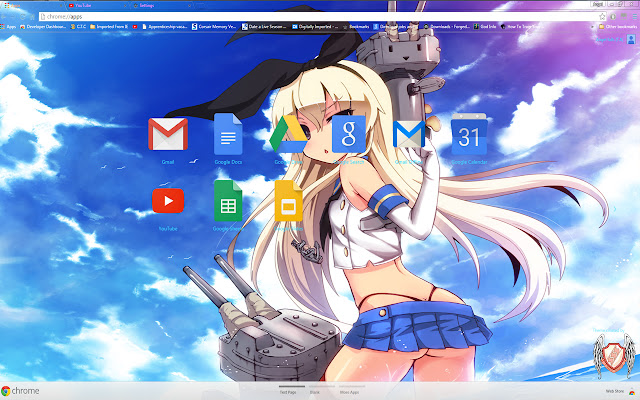
Task: Select the Test Page apps page
Action: [287, 393]
